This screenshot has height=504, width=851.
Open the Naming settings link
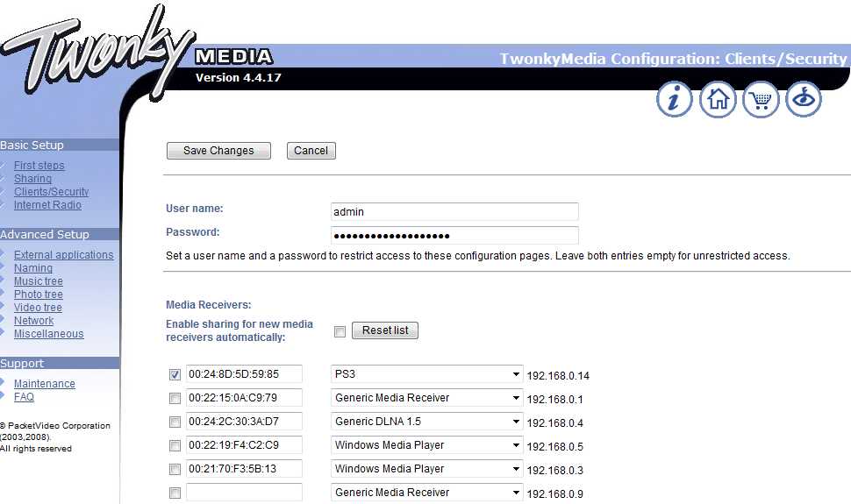click(x=33, y=268)
